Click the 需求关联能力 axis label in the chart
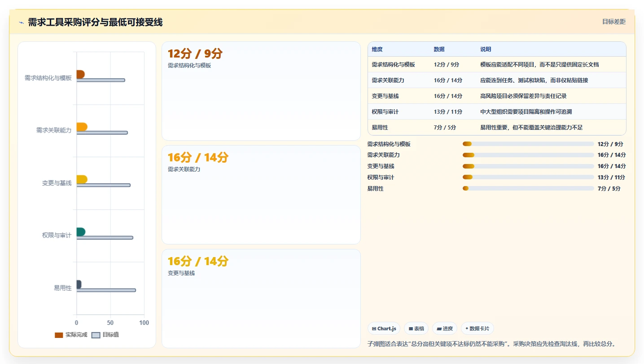The width and height of the screenshot is (644, 364). coord(54,130)
